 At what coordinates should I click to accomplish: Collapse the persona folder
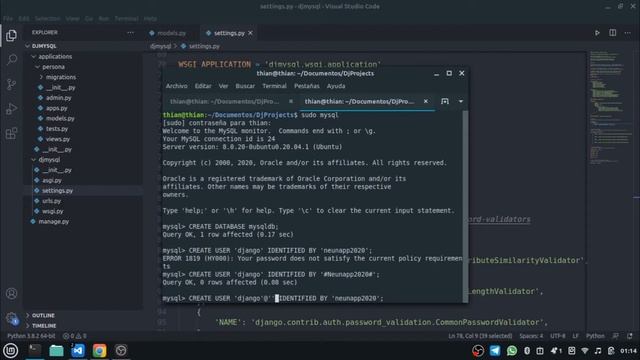click(83, 67)
